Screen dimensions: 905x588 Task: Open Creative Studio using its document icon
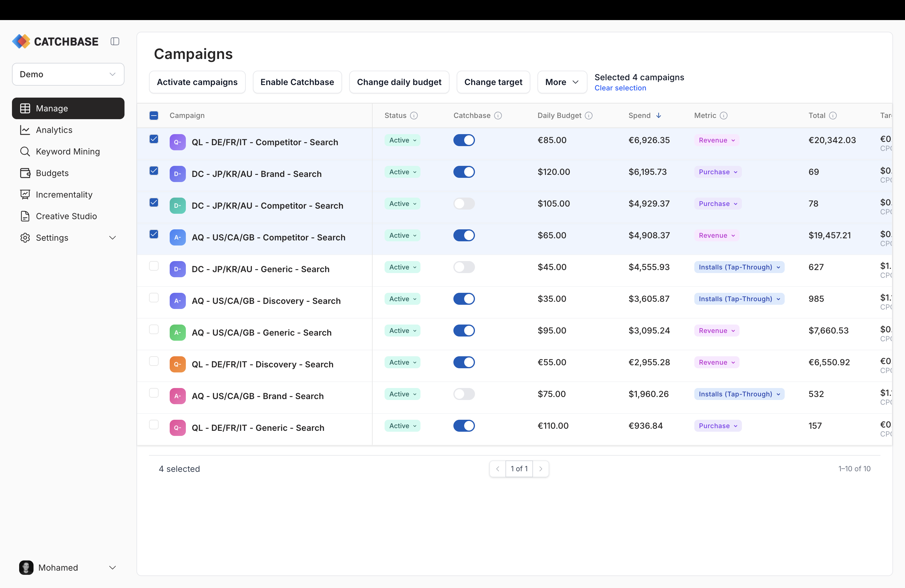click(25, 216)
